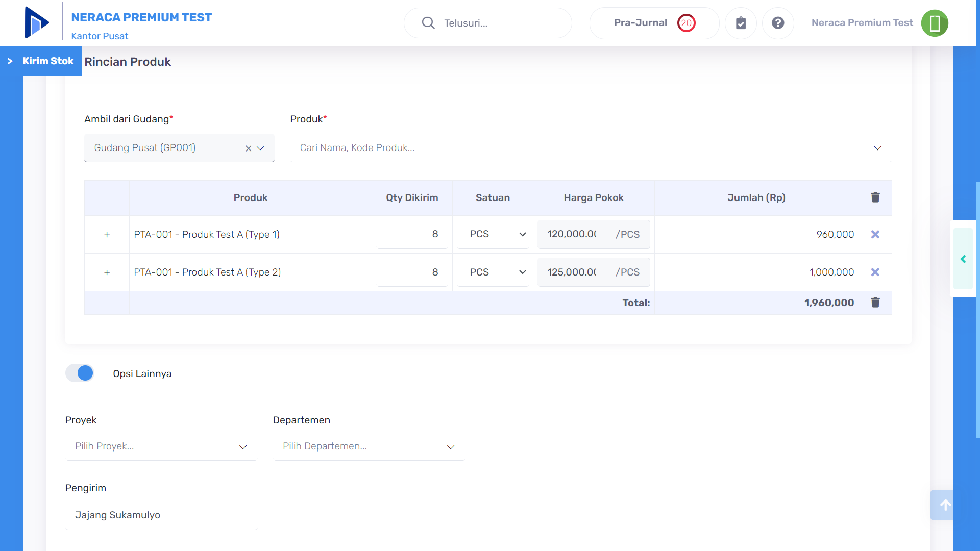Open the clipboard checklist icon
This screenshot has height=551, width=980.
pos(741,23)
